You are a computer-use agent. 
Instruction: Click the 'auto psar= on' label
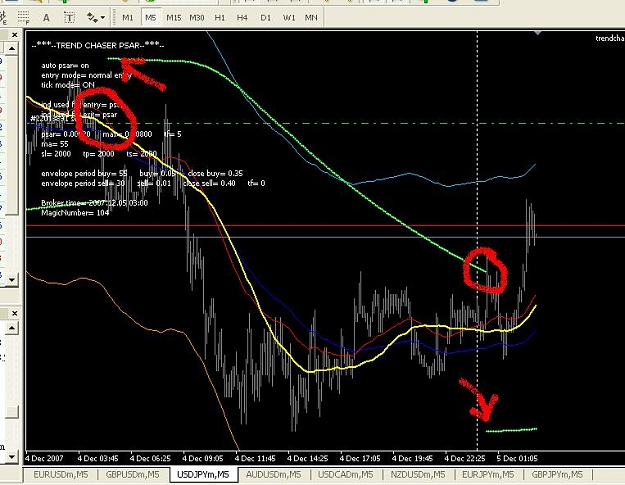pos(65,65)
